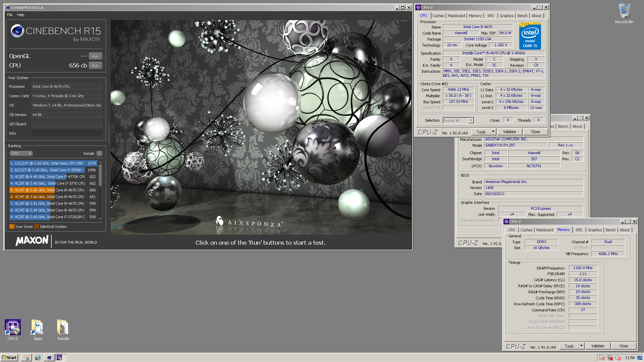Open the Start menu
This screenshot has height=362, width=644.
pos(9,358)
